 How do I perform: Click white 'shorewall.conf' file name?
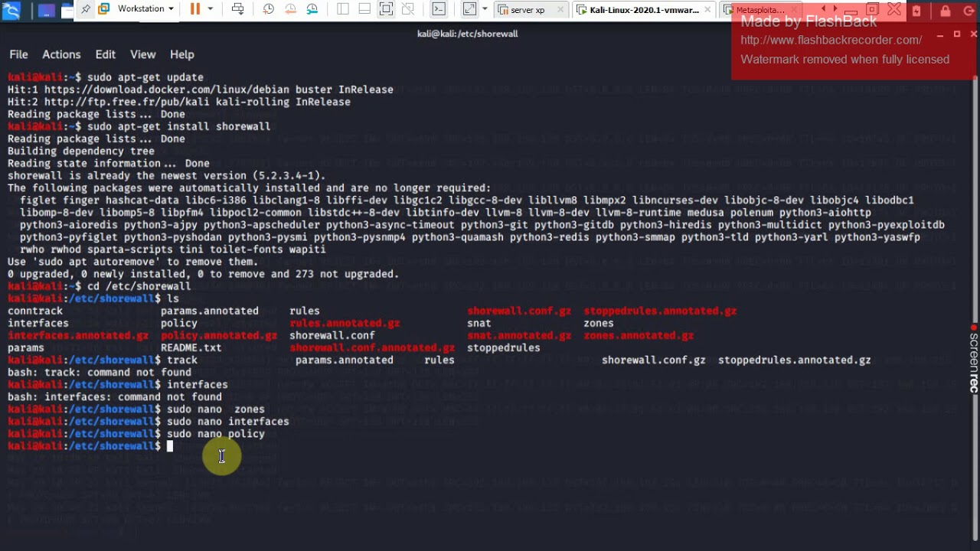click(x=332, y=335)
